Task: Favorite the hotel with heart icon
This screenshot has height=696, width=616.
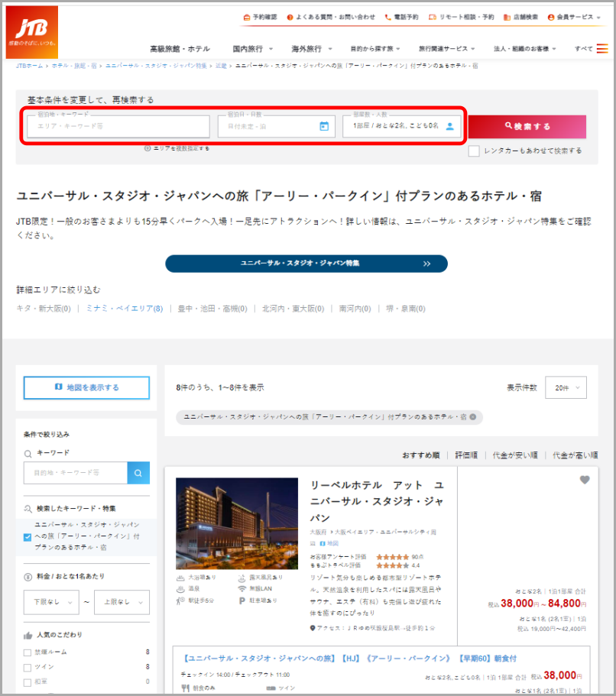Action: click(585, 480)
